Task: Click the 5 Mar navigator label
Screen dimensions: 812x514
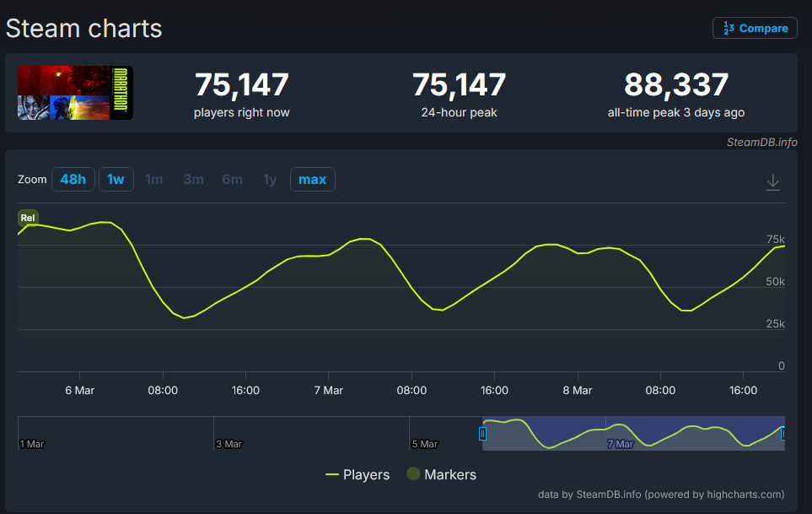Action: click(x=425, y=444)
